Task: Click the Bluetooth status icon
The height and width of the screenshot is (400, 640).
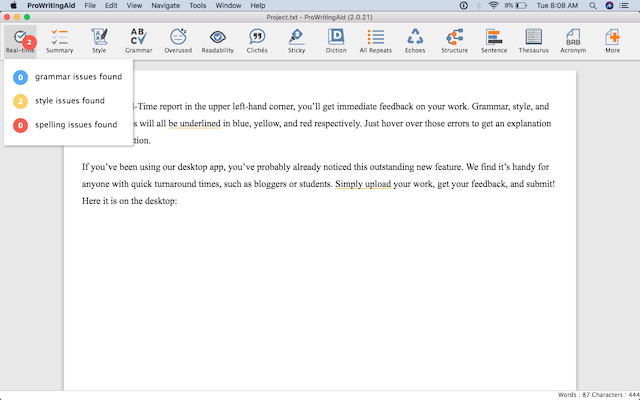Action: 479,5
